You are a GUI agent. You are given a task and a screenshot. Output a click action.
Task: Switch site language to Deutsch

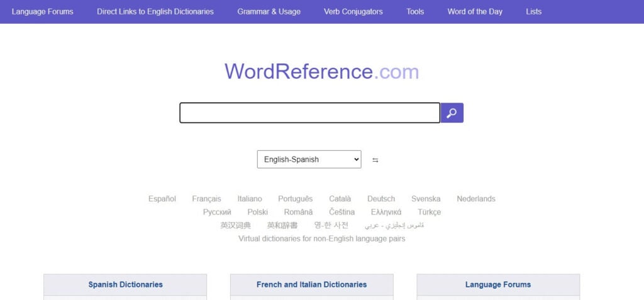coord(381,199)
